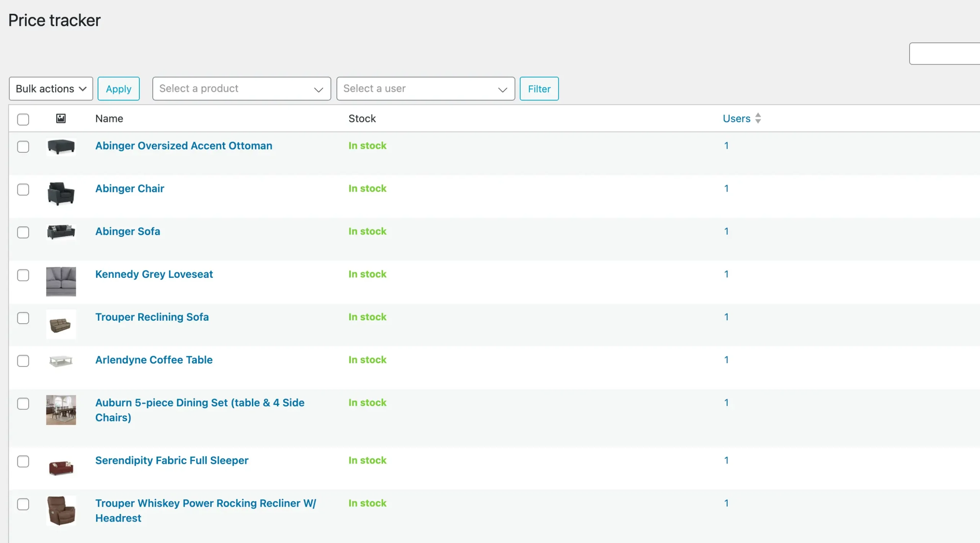Click the Trouper Reclining Sofa thumbnail

tap(61, 324)
